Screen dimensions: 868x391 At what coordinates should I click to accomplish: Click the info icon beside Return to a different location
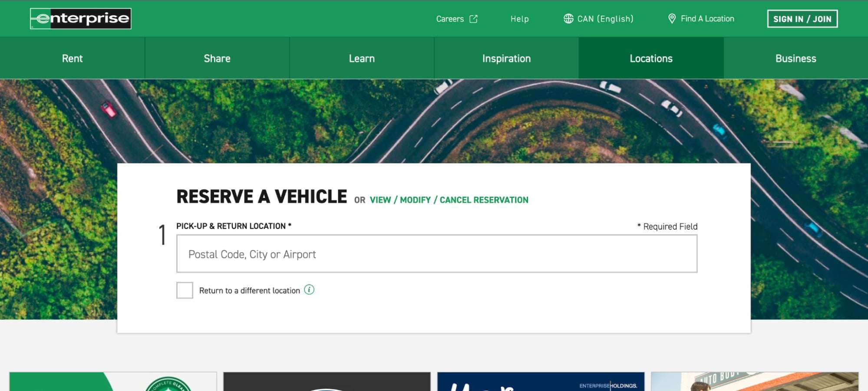[x=309, y=290]
